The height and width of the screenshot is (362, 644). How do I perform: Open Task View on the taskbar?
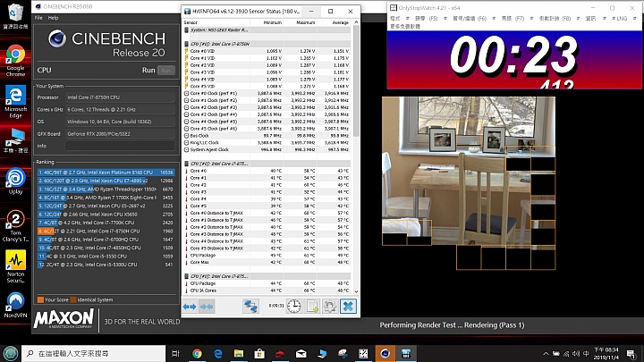(175, 353)
